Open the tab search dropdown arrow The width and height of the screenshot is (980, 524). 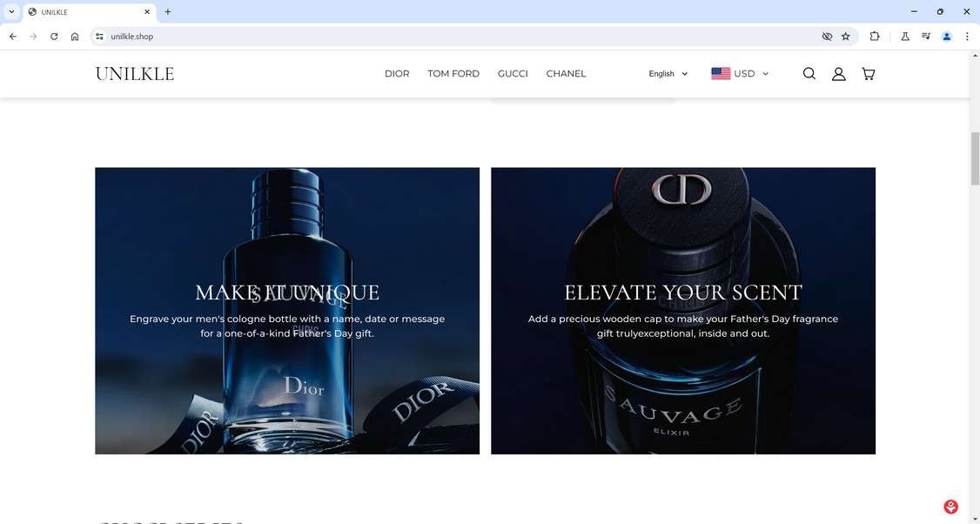click(x=11, y=12)
